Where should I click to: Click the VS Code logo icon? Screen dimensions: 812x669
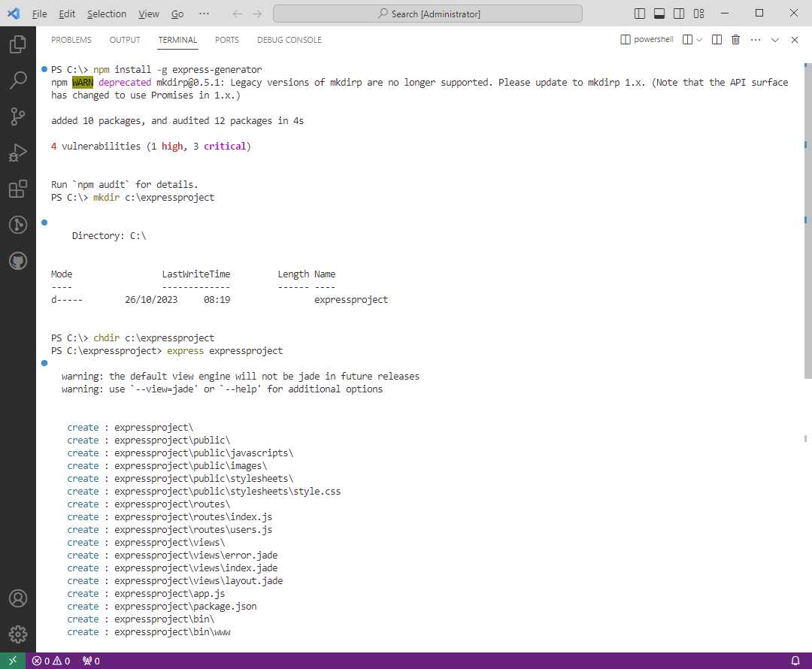tap(14, 14)
